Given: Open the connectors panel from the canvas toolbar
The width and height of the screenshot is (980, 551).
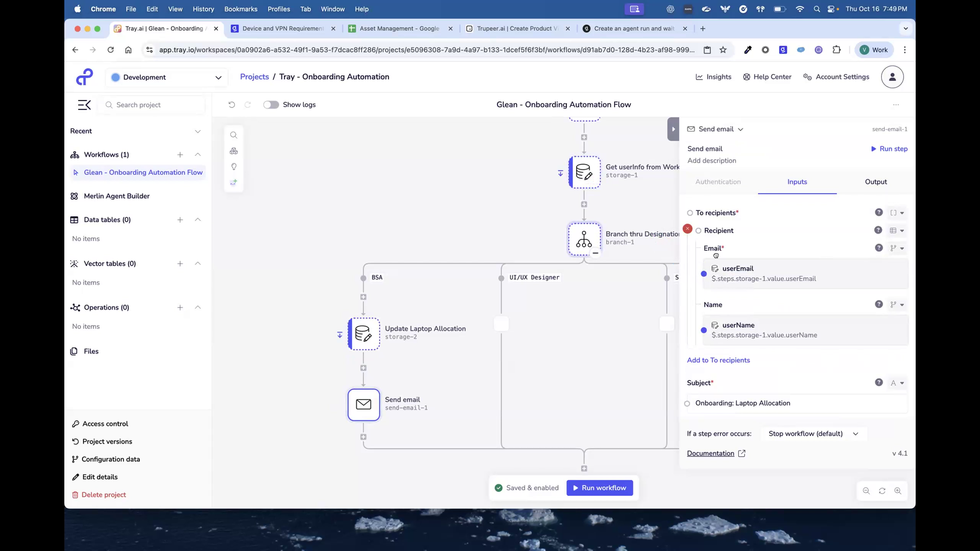Looking at the screenshot, I should point(234,151).
